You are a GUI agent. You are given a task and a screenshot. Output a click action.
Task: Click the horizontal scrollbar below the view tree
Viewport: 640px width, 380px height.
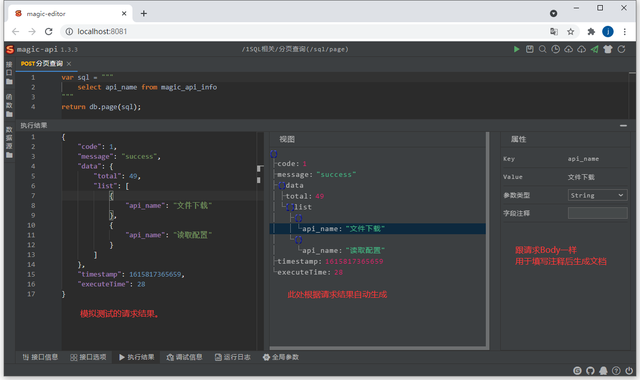(378, 348)
